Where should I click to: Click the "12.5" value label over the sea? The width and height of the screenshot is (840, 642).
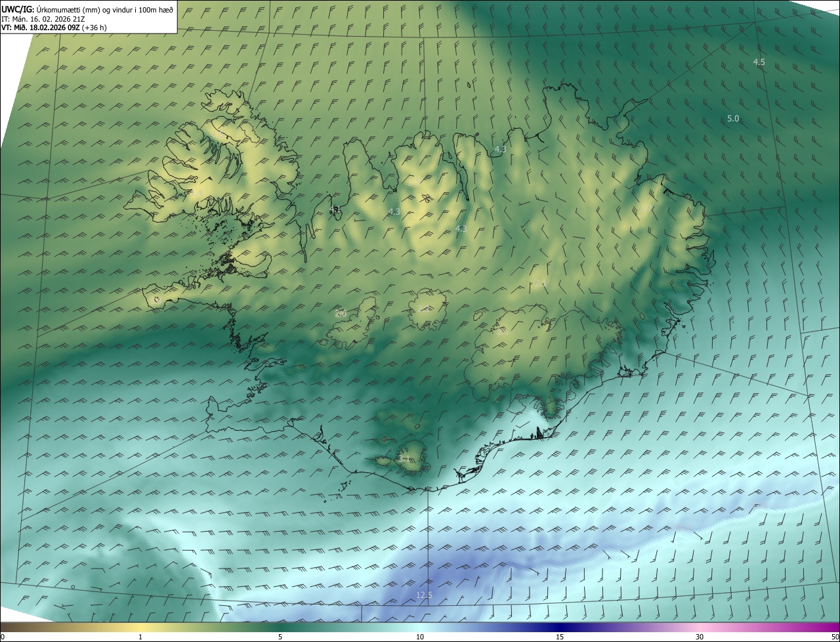click(x=424, y=595)
